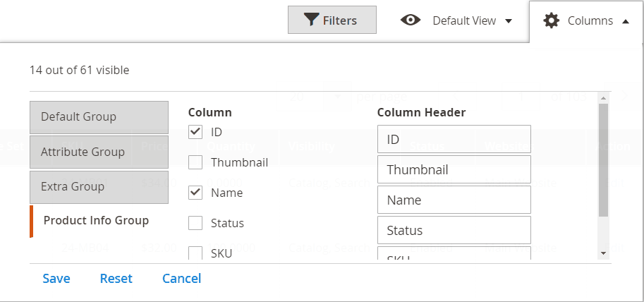Click the gear icon for Columns
This screenshot has width=644, height=302.
click(x=551, y=20)
